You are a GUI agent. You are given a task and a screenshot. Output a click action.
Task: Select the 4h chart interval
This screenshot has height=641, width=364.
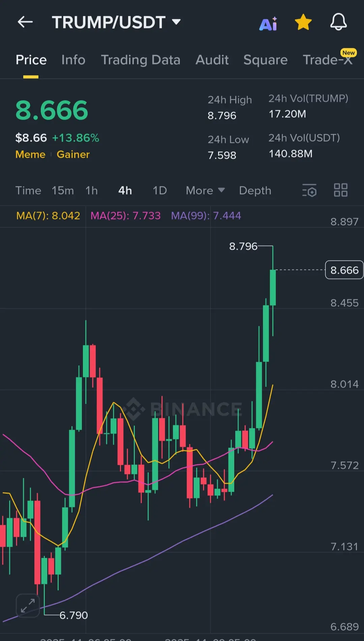[x=125, y=191]
